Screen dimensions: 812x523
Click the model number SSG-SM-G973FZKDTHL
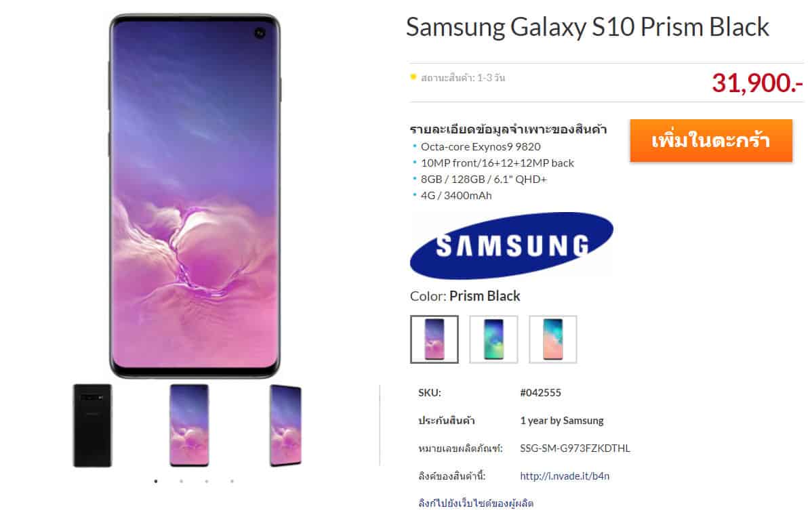pos(575,448)
